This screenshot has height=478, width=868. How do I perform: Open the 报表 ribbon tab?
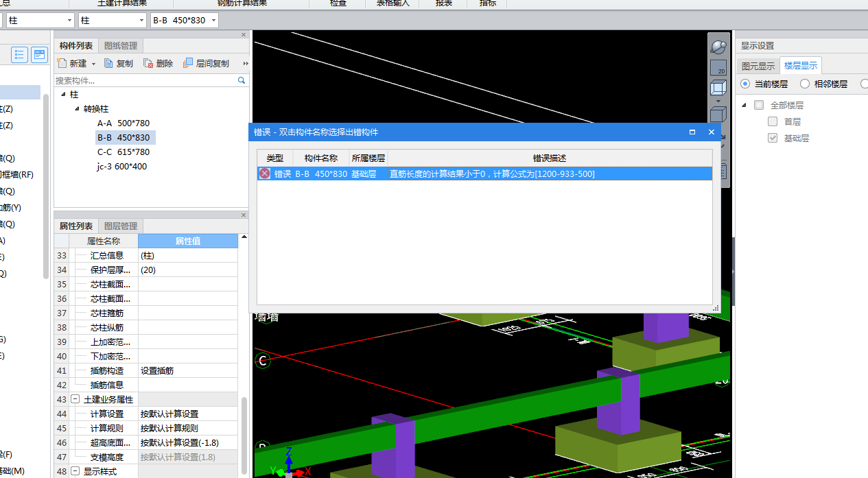444,3
